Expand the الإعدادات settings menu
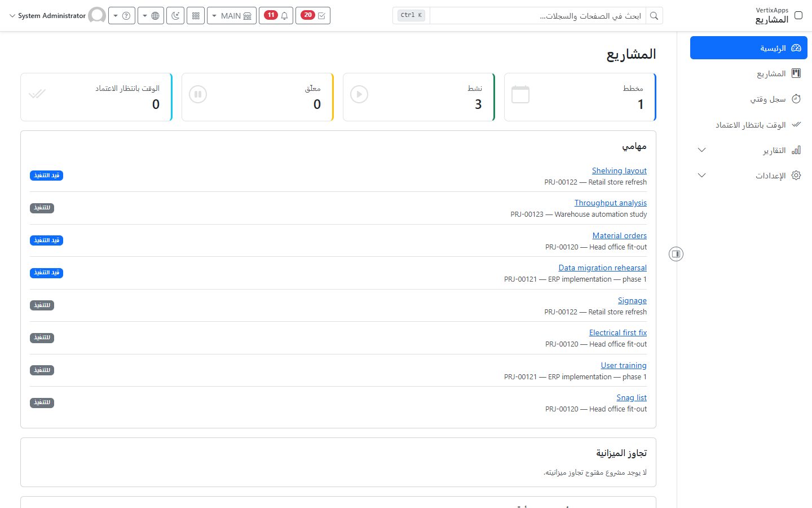 pos(748,176)
